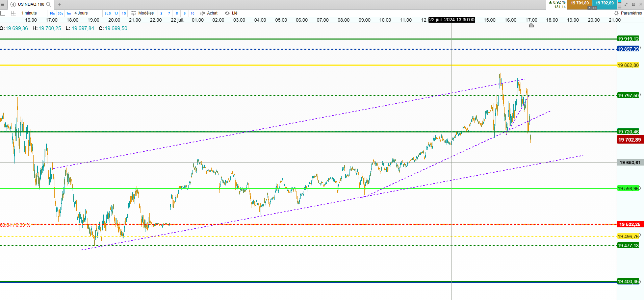Open the chart layout grid icon
644x300 pixels.
(x=14, y=13)
